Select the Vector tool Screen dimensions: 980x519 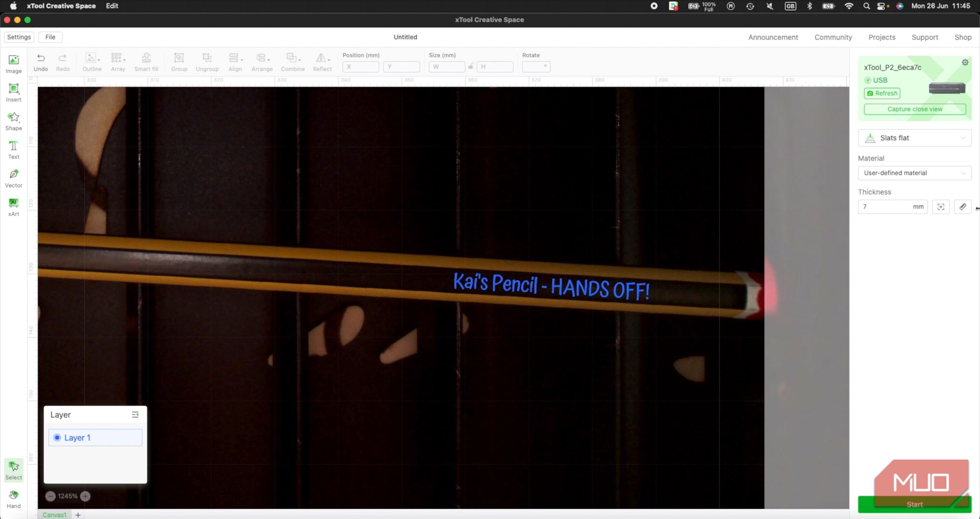[x=13, y=178]
